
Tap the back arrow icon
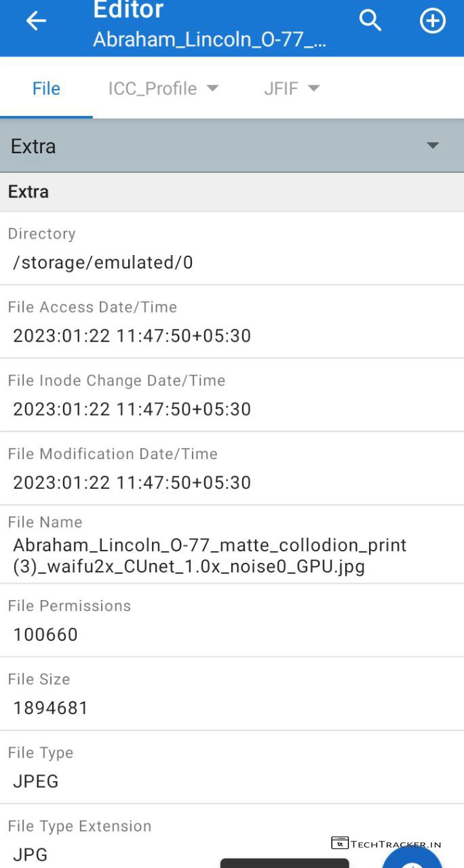(x=36, y=21)
